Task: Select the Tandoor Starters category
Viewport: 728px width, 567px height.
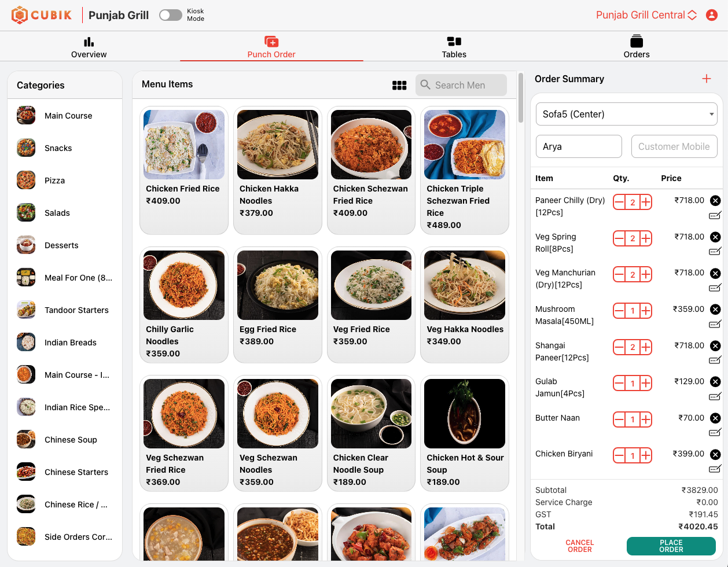Action: click(x=65, y=310)
